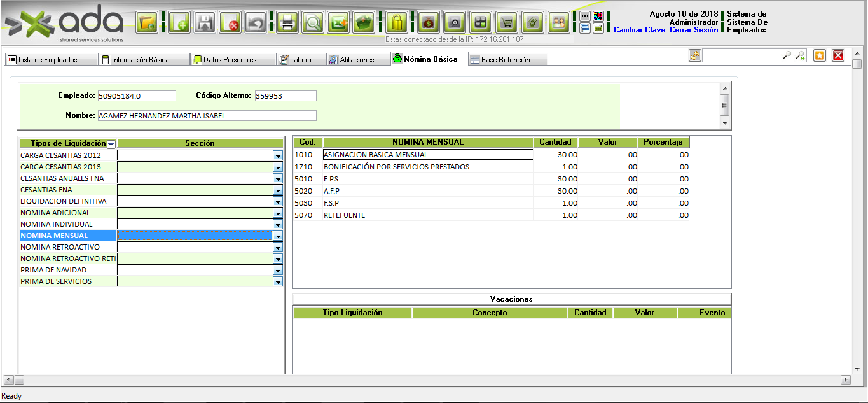This screenshot has height=403, width=868.
Task: Click the money bag toolbar icon
Action: coord(428,23)
